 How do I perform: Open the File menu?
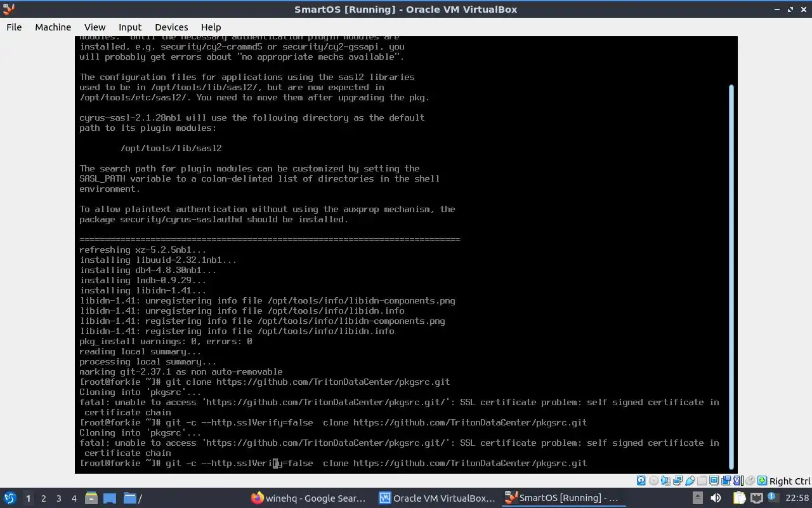(x=14, y=27)
